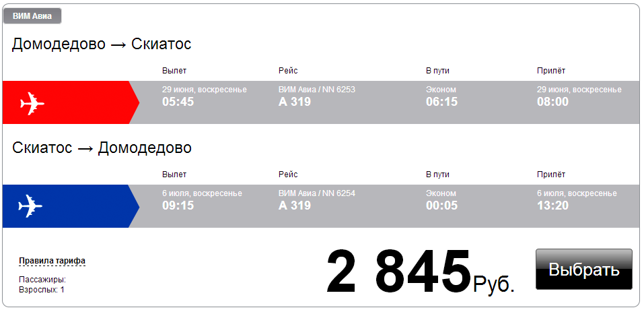This screenshot has height=314, width=644.
Task: Click the white airplane icon on red banner
Action: tap(32, 104)
